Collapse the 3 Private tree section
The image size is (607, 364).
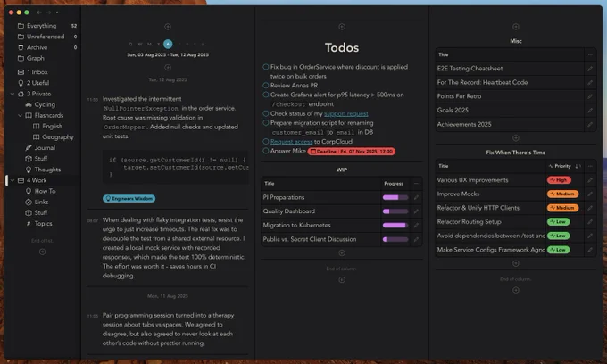click(9, 94)
